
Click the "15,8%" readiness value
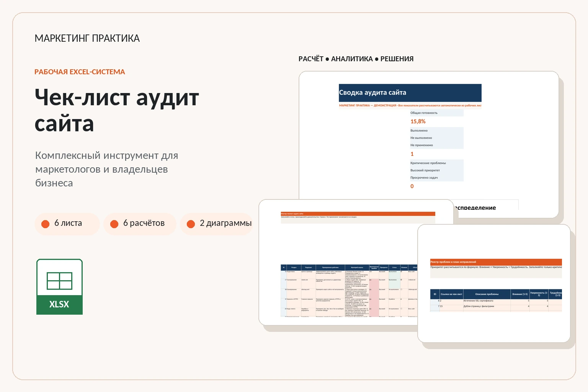[x=418, y=121]
